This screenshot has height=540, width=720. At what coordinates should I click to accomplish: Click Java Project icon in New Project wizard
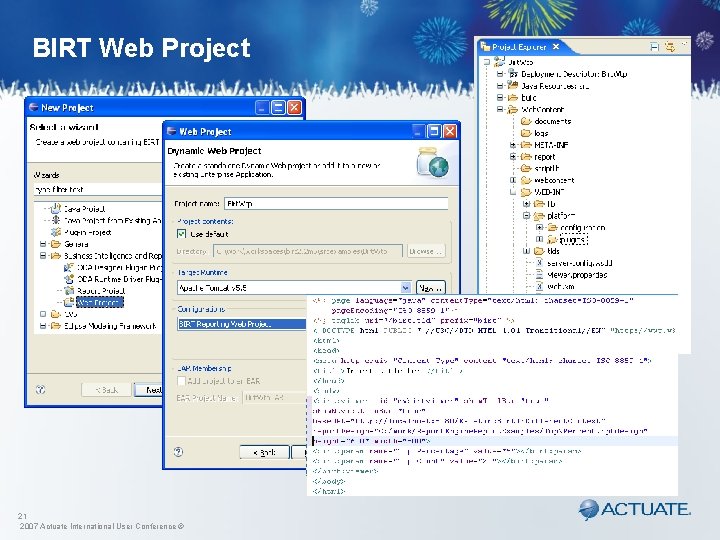point(56,208)
